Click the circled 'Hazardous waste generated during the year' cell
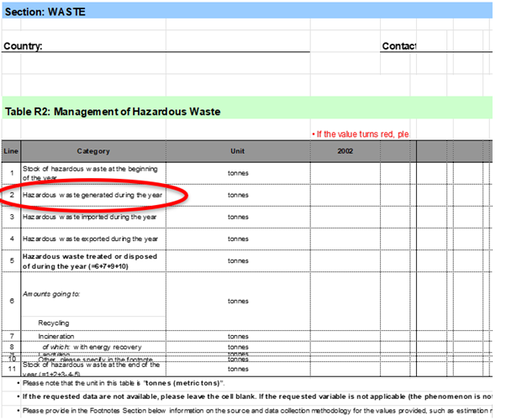Image resolution: width=506 pixels, height=420 pixels. (x=91, y=195)
